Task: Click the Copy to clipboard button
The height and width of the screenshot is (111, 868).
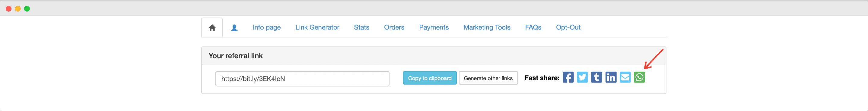Action: point(430,78)
